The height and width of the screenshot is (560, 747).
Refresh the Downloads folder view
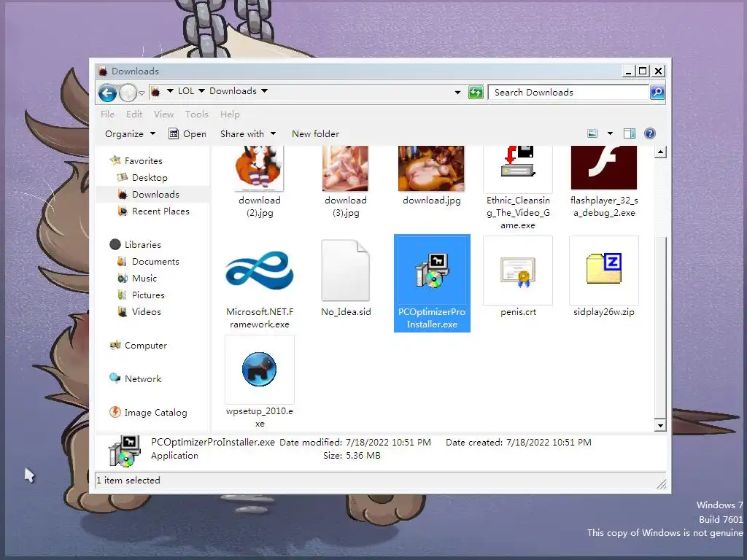[x=476, y=93]
